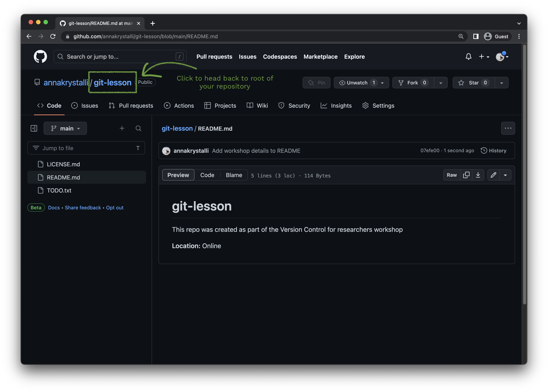
Task: Go back in browser history
Action: (29, 36)
